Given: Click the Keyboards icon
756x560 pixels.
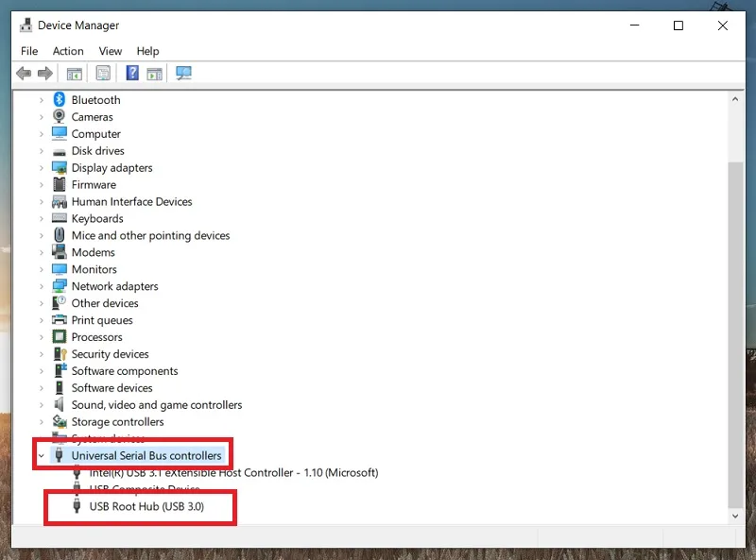Looking at the screenshot, I should pos(60,218).
